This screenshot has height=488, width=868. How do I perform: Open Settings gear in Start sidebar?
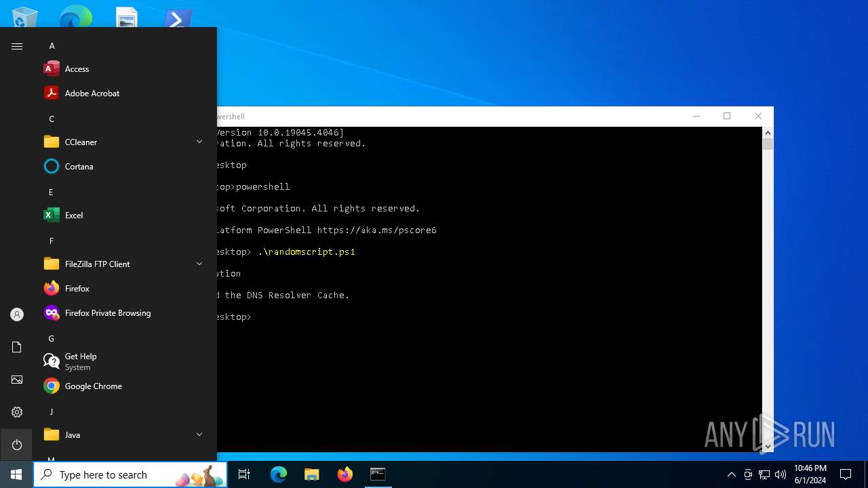17,412
